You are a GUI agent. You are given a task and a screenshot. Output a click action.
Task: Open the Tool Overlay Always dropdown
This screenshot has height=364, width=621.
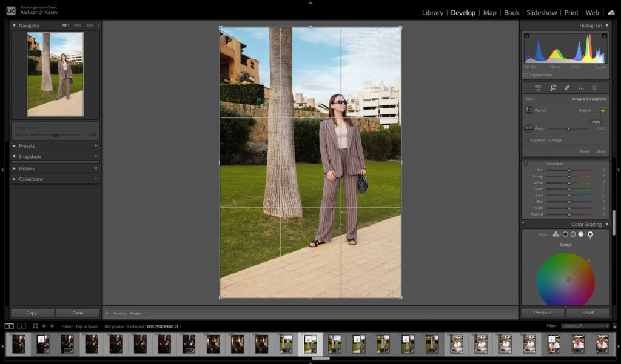136,313
